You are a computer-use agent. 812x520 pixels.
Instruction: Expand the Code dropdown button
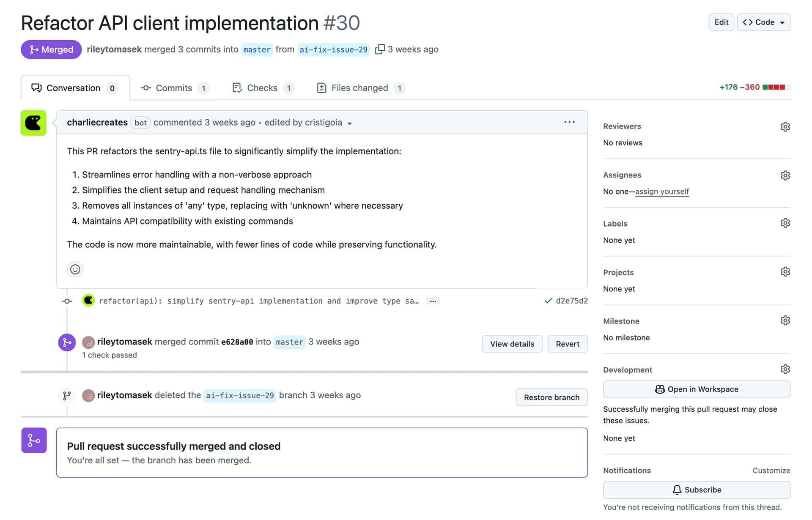(x=763, y=22)
